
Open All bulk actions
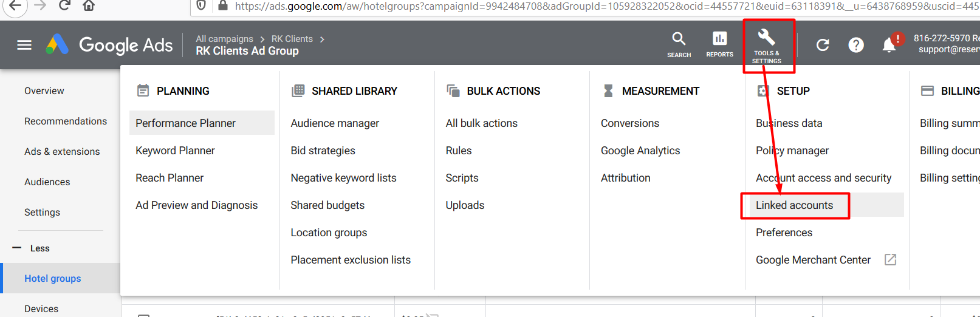point(481,123)
